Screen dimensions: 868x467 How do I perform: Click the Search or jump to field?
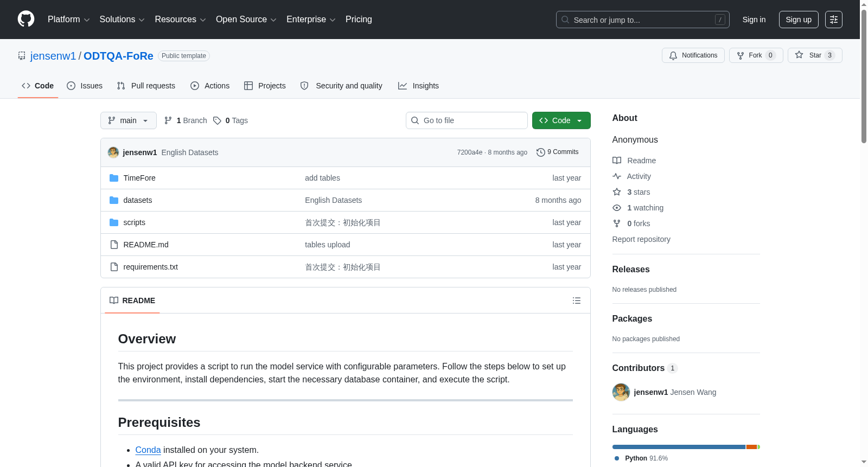point(643,20)
